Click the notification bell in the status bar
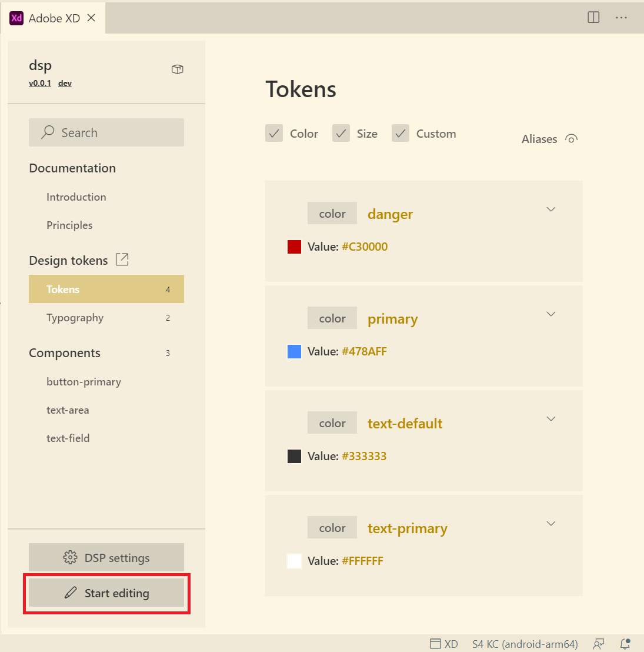 [625, 644]
